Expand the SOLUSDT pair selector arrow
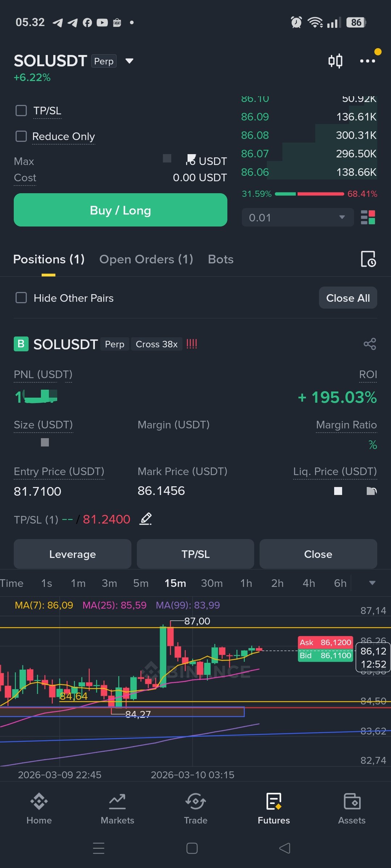 tap(129, 61)
